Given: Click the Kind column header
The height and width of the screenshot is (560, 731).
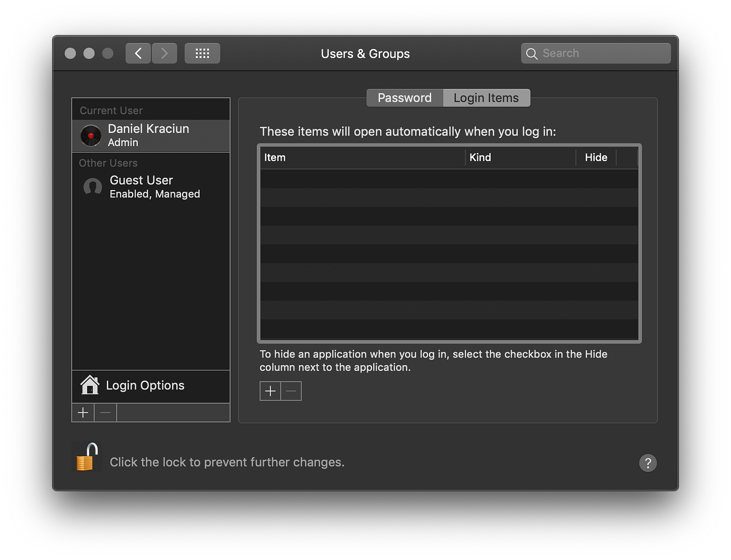Looking at the screenshot, I should pyautogui.click(x=480, y=157).
